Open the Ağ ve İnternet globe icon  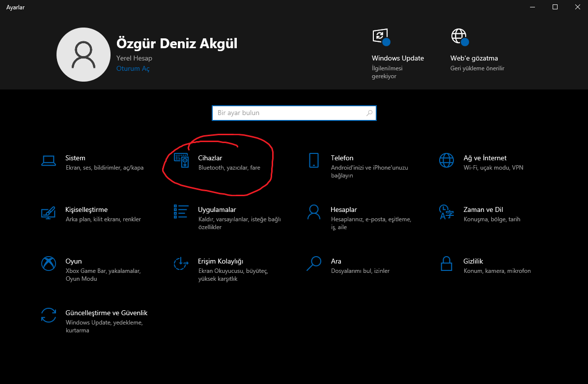446,160
